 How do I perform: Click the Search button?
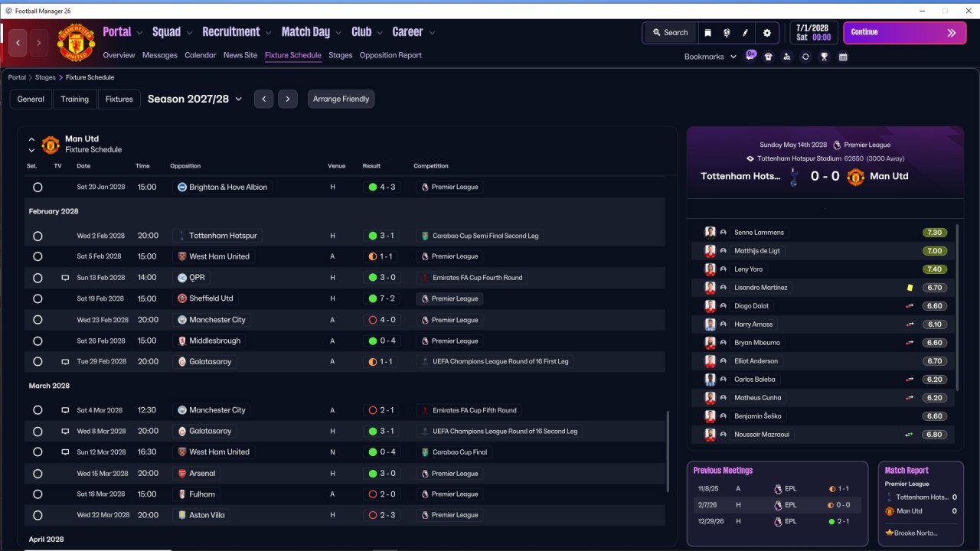click(x=670, y=33)
